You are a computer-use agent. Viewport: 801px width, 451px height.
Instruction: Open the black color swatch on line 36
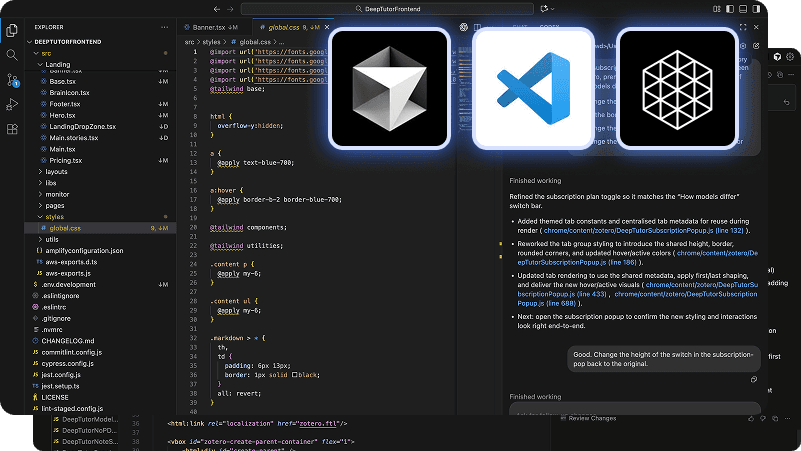[x=295, y=375]
